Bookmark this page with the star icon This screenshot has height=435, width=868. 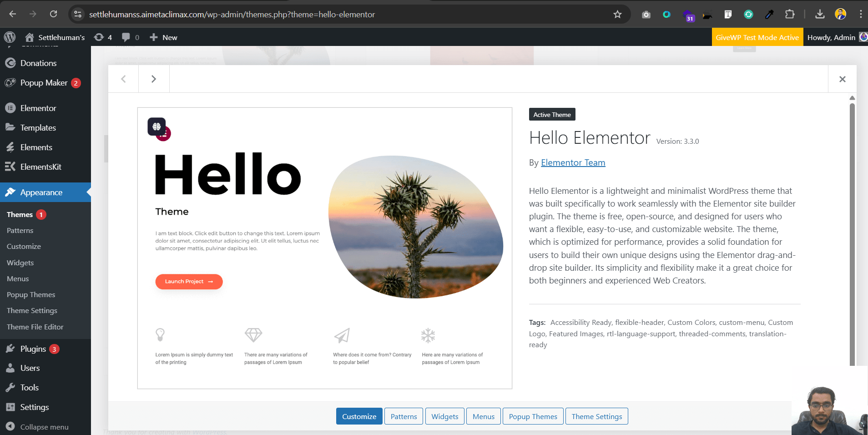pyautogui.click(x=617, y=15)
